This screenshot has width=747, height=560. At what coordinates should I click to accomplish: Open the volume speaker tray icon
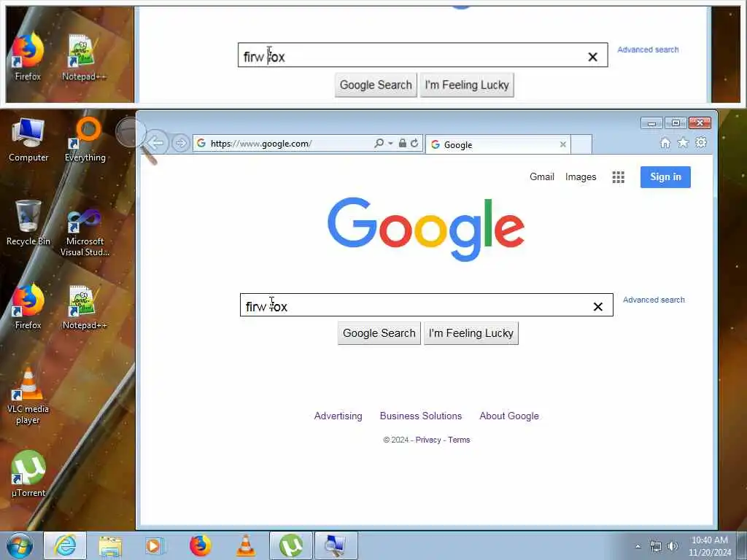tap(673, 546)
